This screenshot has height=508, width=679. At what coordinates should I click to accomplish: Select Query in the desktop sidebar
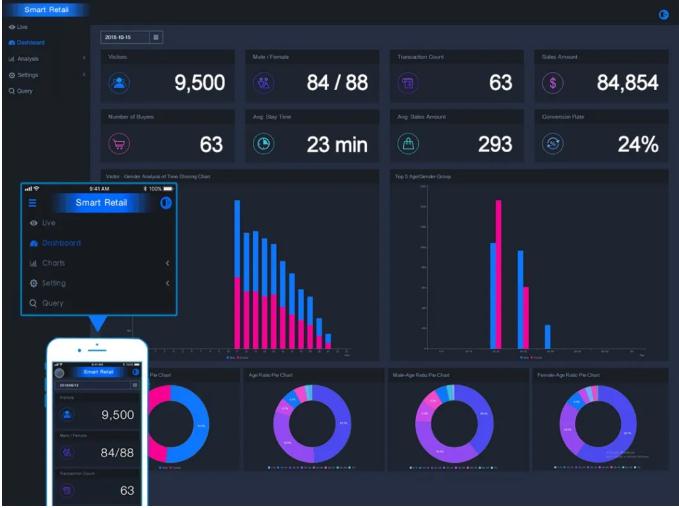click(x=22, y=91)
